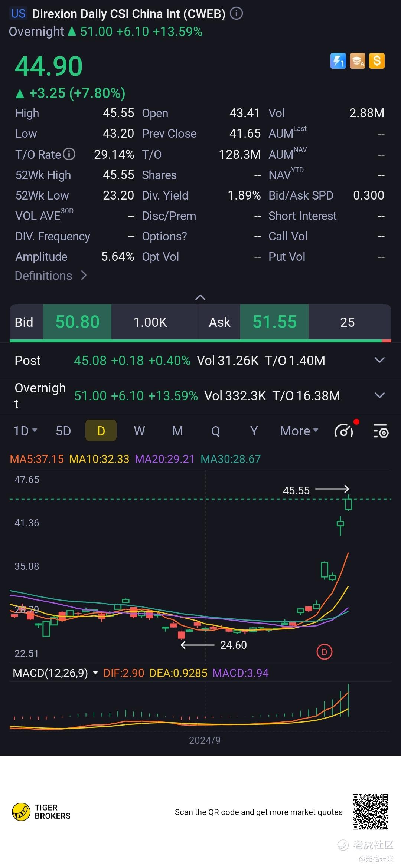
Task: Open the blue lightning quick-trade icon
Action: click(338, 61)
